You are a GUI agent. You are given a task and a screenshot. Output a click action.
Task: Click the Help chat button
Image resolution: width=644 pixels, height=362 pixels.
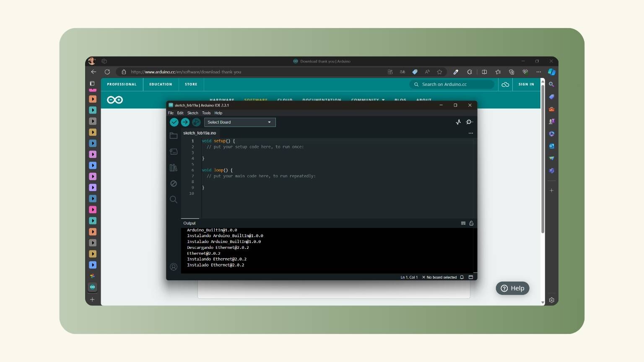(x=512, y=288)
